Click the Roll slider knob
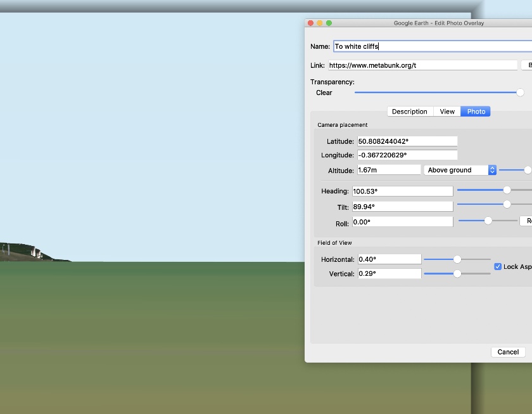 tap(488, 221)
